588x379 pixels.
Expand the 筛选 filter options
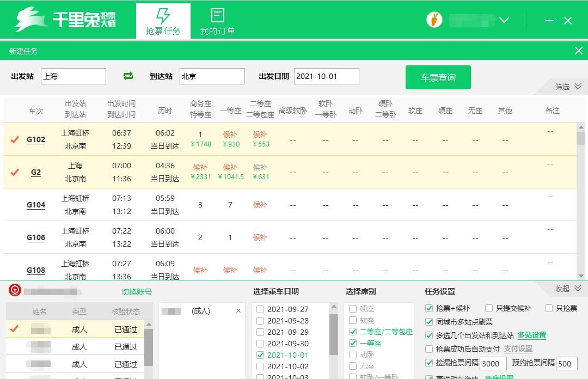[x=568, y=86]
